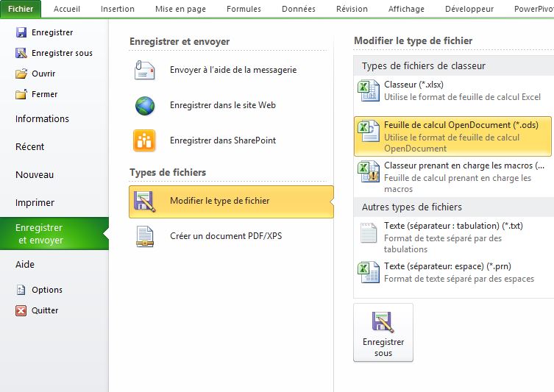The height and width of the screenshot is (392, 554).
Task: Select Enregistrer et envoyer menu entry
Action: (x=54, y=234)
